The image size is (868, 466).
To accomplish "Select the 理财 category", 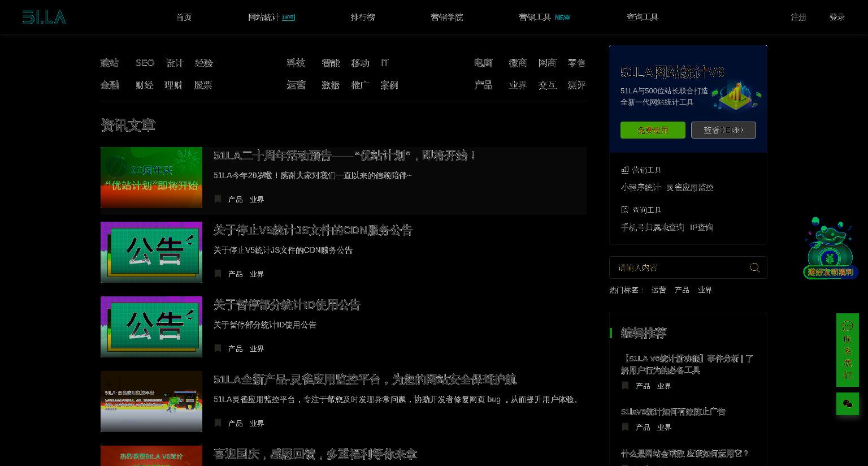I will pos(173,85).
